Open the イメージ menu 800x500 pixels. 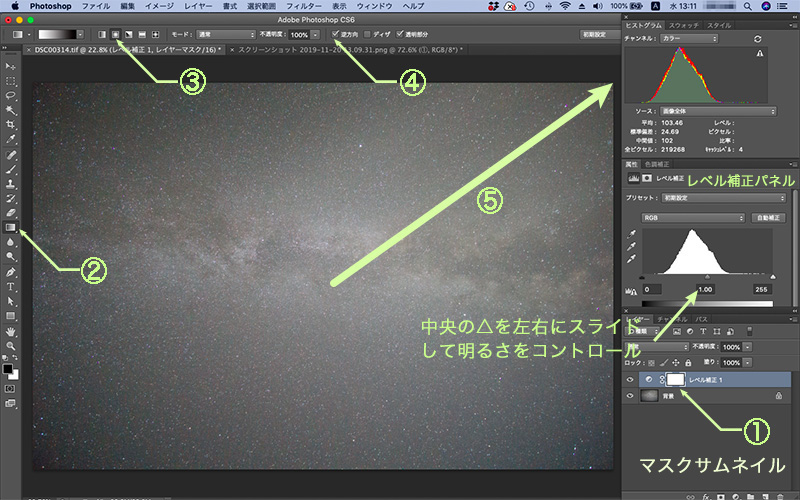pos(159,6)
